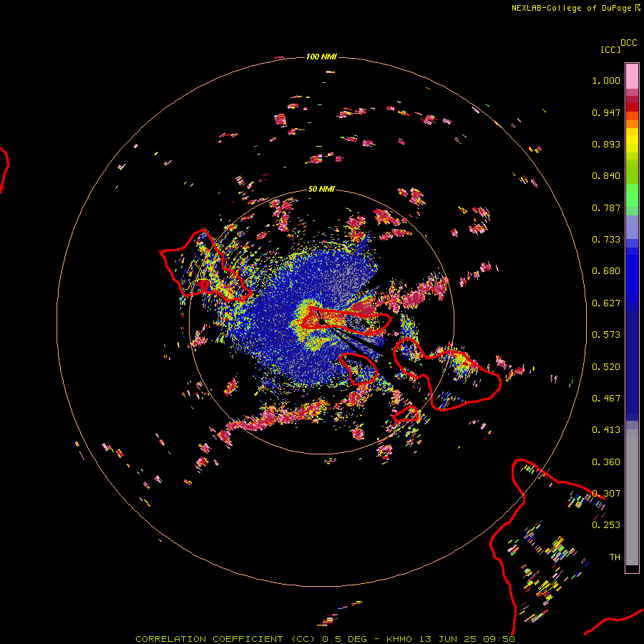Click the NEXLAB-College of DuPage label
The image size is (644, 644).
(571, 8)
